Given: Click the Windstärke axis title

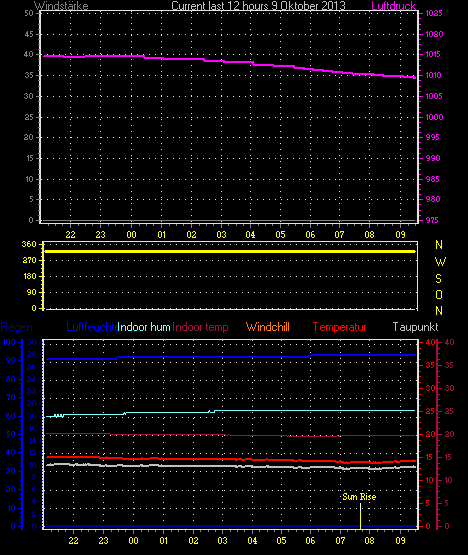Looking at the screenshot, I should coord(61,5).
